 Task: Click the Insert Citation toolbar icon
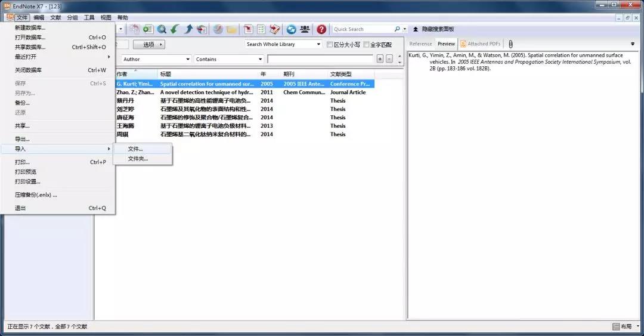coord(248,29)
